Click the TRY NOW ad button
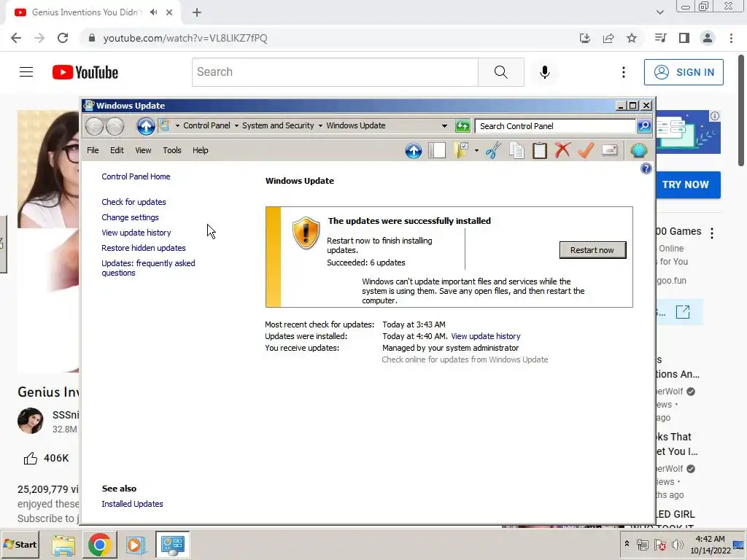The height and width of the screenshot is (560, 747). click(x=686, y=184)
